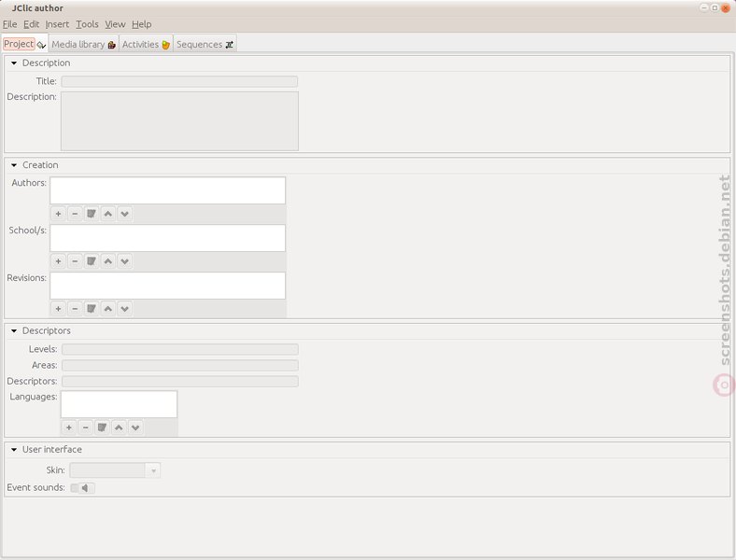Edit selected language entry icon
Viewport: 736px width, 560px height.
(x=103, y=427)
